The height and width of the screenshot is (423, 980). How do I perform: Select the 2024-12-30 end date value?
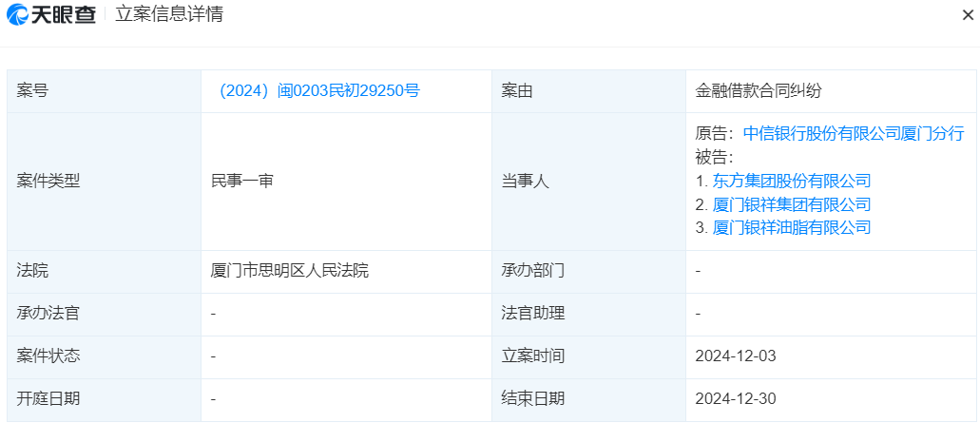(736, 399)
